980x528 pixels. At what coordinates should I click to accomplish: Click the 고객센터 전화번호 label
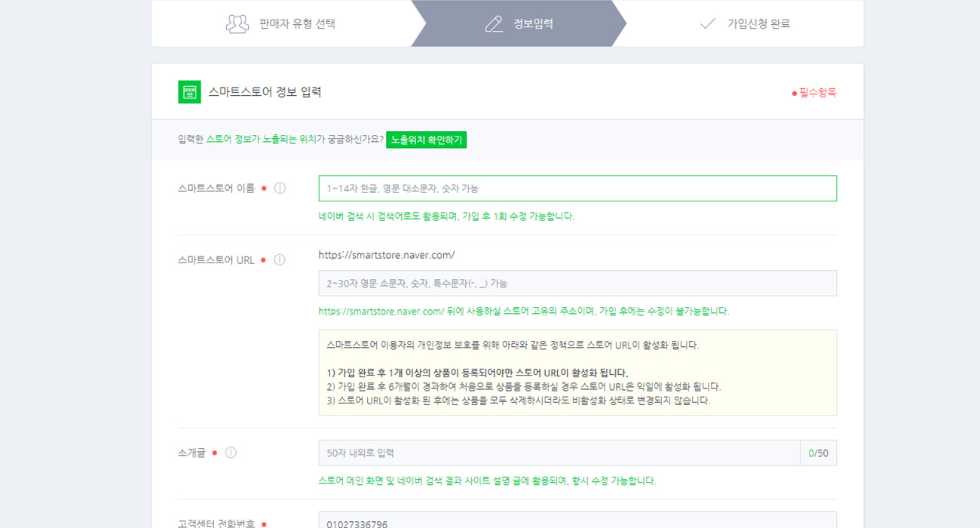tap(216, 523)
